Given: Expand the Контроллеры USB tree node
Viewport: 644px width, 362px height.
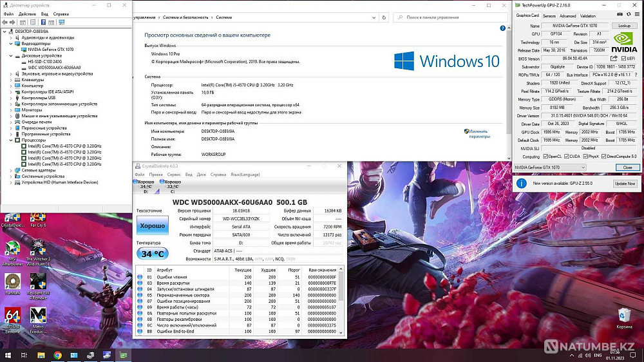Looking at the screenshot, I should coord(11,98).
